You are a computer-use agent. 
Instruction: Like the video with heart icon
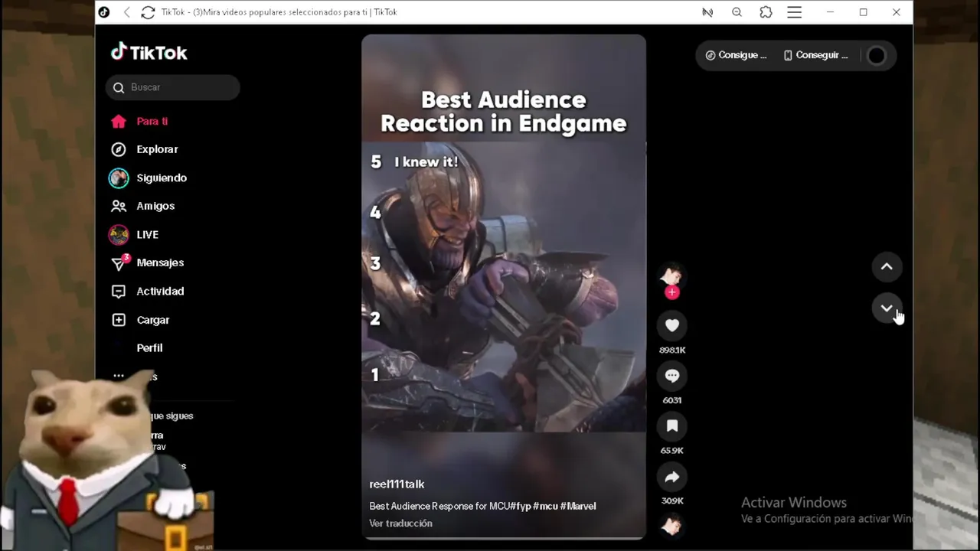coord(672,325)
